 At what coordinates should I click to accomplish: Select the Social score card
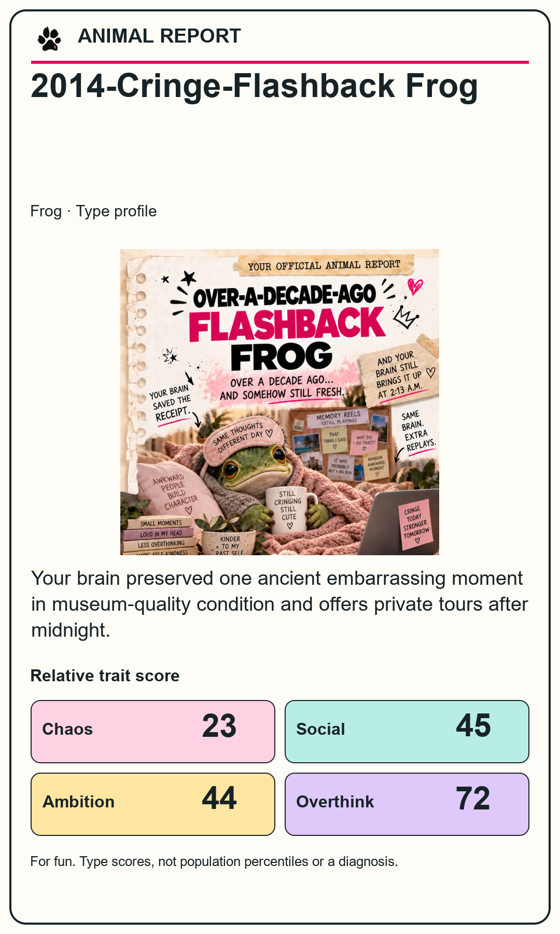407,732
